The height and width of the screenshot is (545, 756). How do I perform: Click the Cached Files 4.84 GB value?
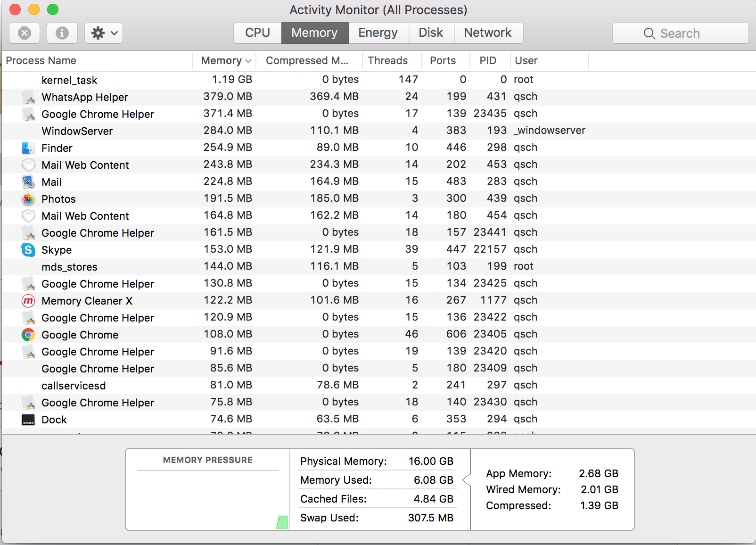coord(434,499)
